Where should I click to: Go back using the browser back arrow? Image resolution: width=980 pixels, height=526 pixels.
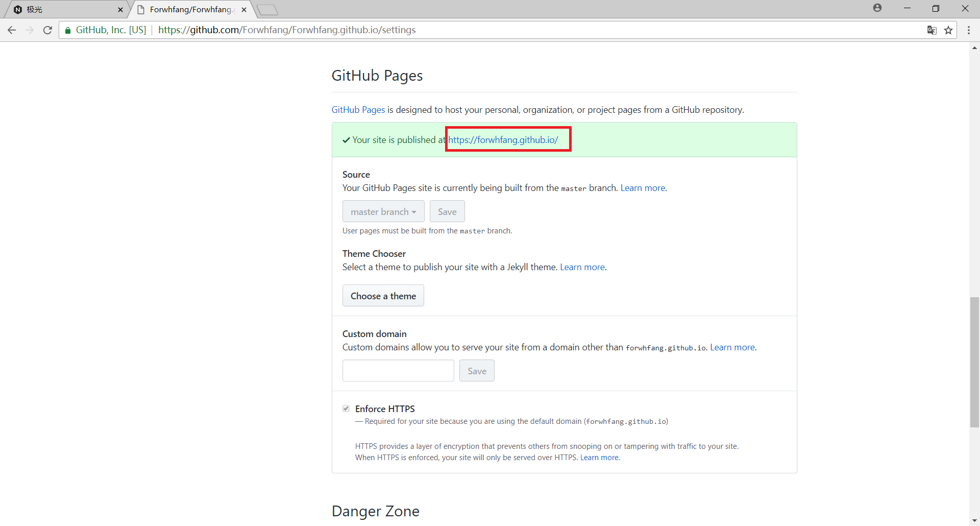pos(12,30)
